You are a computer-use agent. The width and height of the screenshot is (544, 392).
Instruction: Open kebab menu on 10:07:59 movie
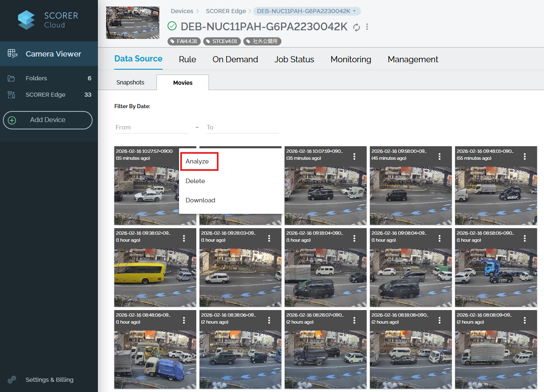tap(354, 156)
